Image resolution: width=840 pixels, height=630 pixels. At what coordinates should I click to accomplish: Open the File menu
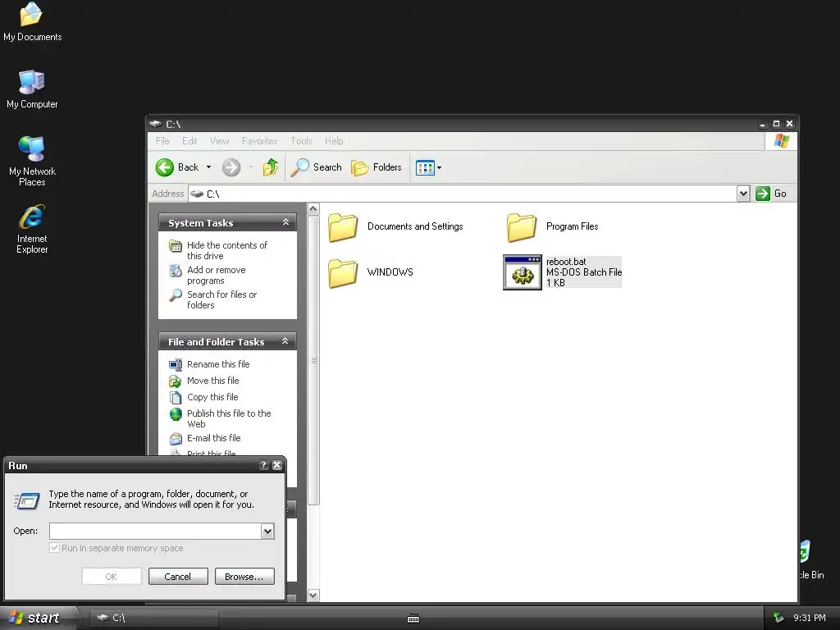(162, 141)
